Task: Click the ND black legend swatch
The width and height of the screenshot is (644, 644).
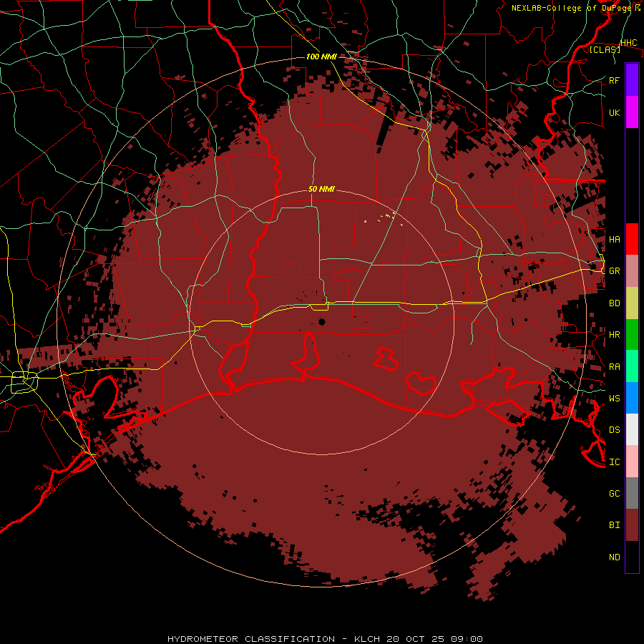Action: 632,557
